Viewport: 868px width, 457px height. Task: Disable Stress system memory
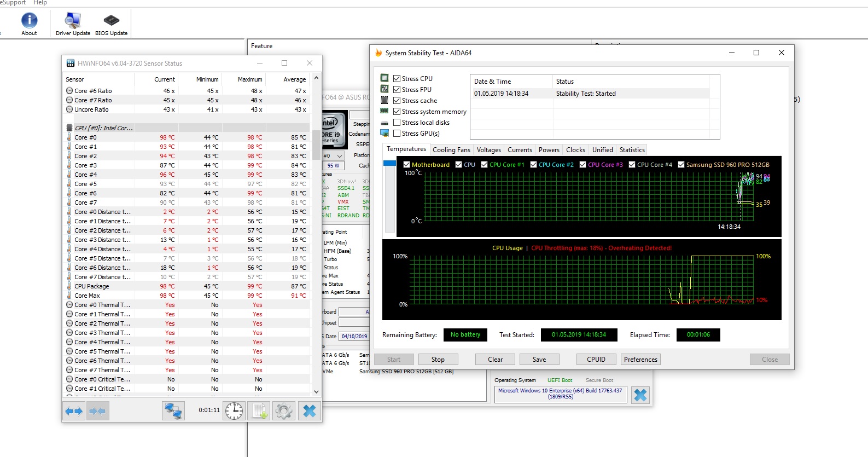point(397,111)
